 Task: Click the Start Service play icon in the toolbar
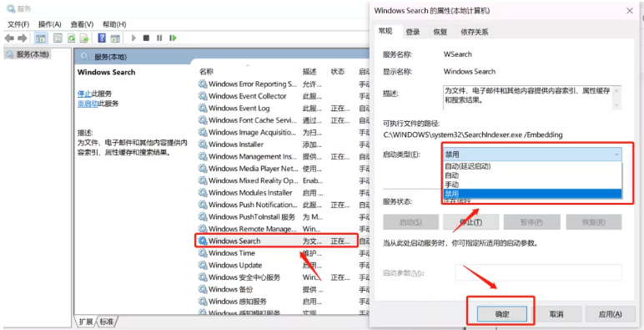click(133, 38)
